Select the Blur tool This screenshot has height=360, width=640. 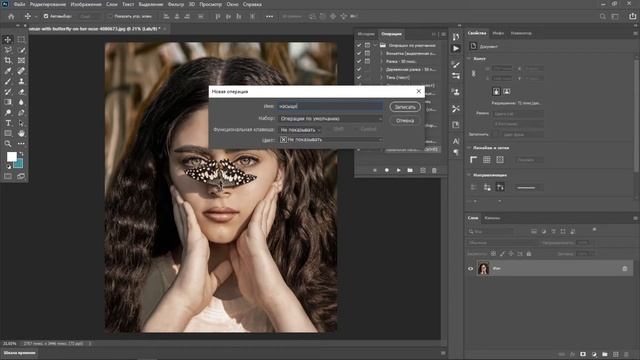point(21,102)
